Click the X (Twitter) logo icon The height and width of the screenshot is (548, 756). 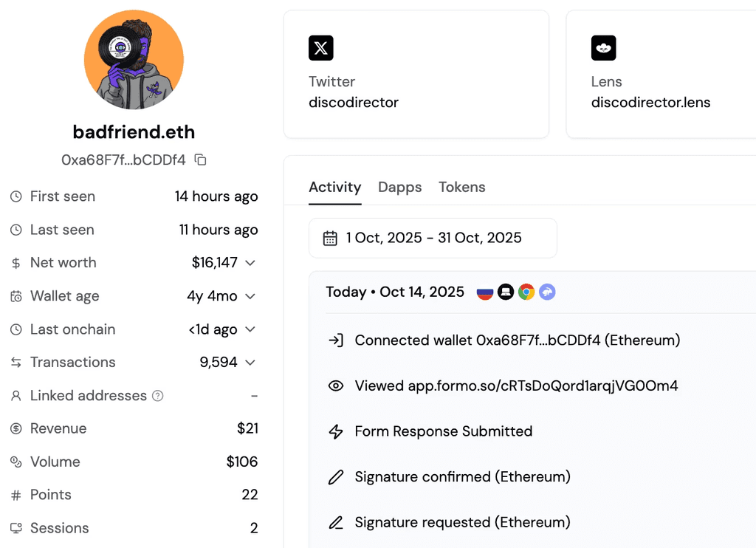320,48
